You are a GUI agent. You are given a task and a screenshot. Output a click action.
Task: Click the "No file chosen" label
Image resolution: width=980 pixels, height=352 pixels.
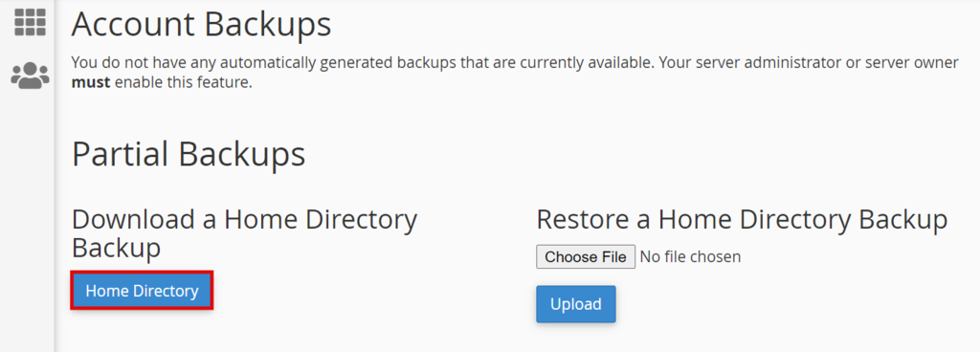point(690,256)
